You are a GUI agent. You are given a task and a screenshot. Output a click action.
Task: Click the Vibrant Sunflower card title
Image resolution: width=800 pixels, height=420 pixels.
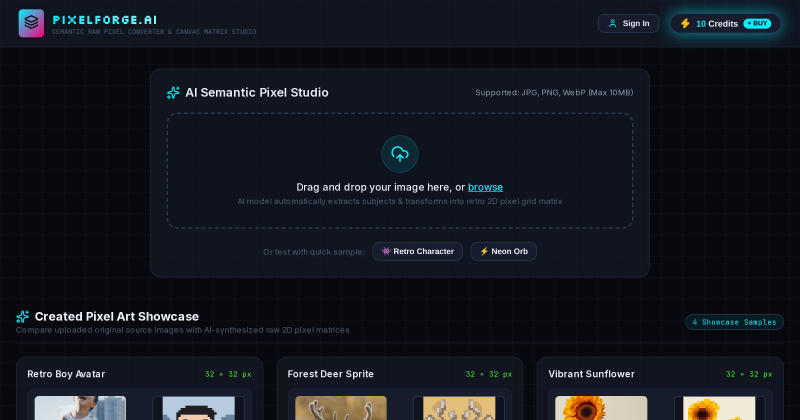coord(591,374)
